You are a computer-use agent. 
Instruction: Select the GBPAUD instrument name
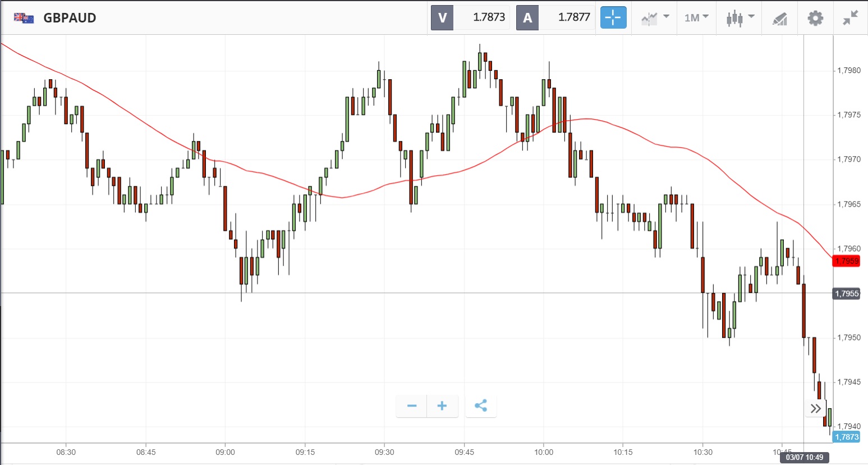click(70, 18)
